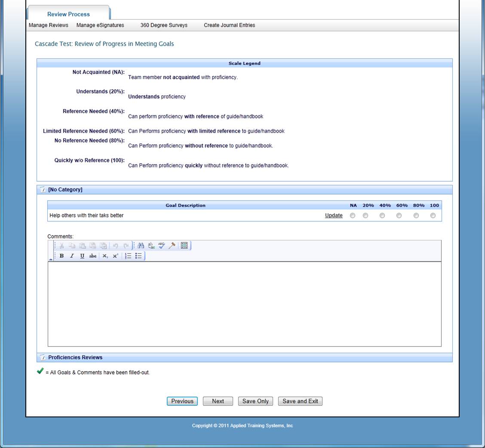The height and width of the screenshot is (448, 485).
Task: Click the Update link for the goal
Action: [x=334, y=216]
